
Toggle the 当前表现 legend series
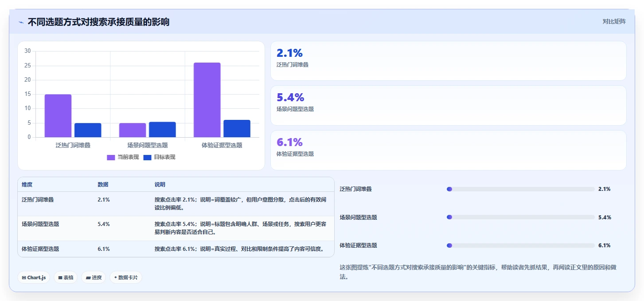pyautogui.click(x=123, y=157)
